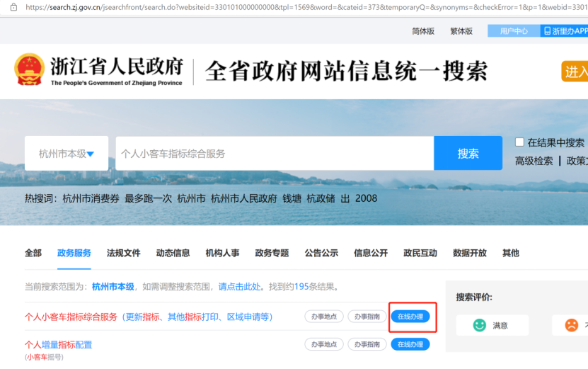The image size is (588, 369).
Task: Click the orange unhappy face rating icon
Action: (571, 325)
